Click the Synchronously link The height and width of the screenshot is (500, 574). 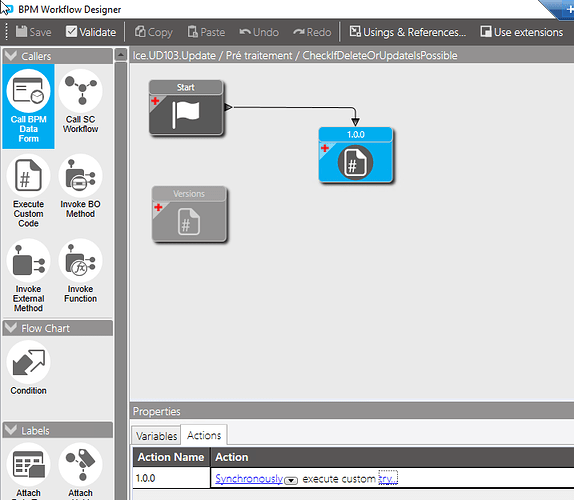(x=249, y=479)
